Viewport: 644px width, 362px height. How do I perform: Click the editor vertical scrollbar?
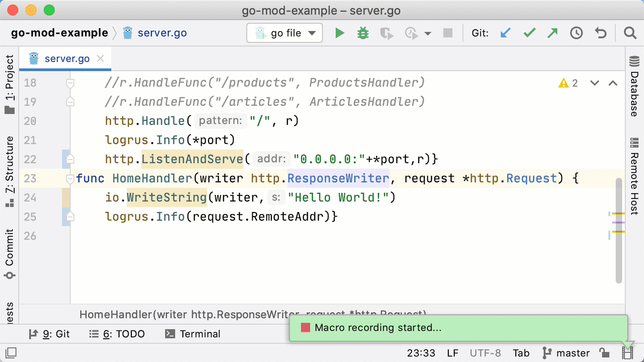[x=618, y=230]
